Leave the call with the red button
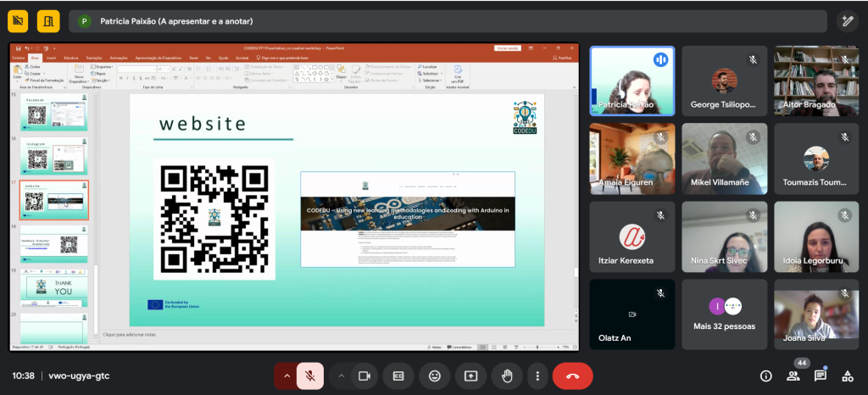 pos(572,376)
